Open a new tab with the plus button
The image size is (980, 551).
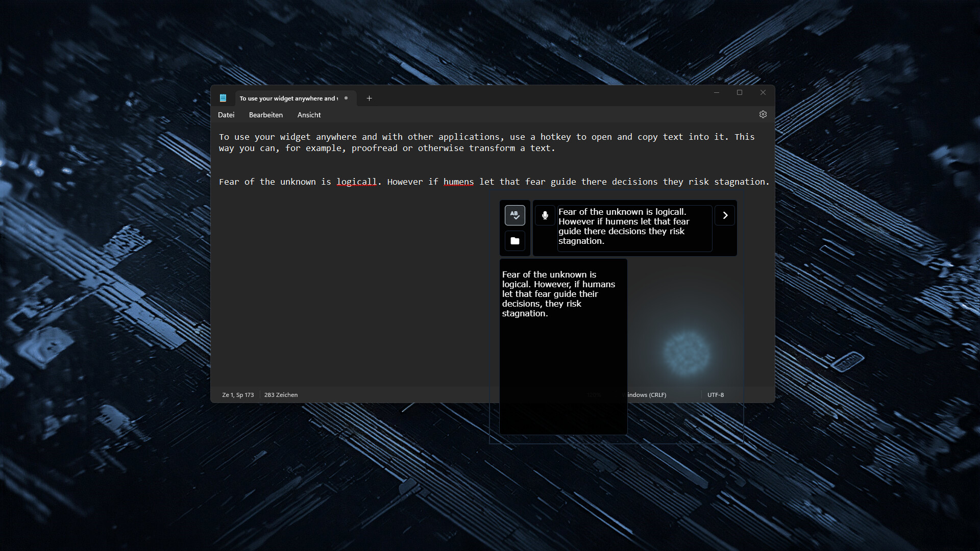point(370,98)
